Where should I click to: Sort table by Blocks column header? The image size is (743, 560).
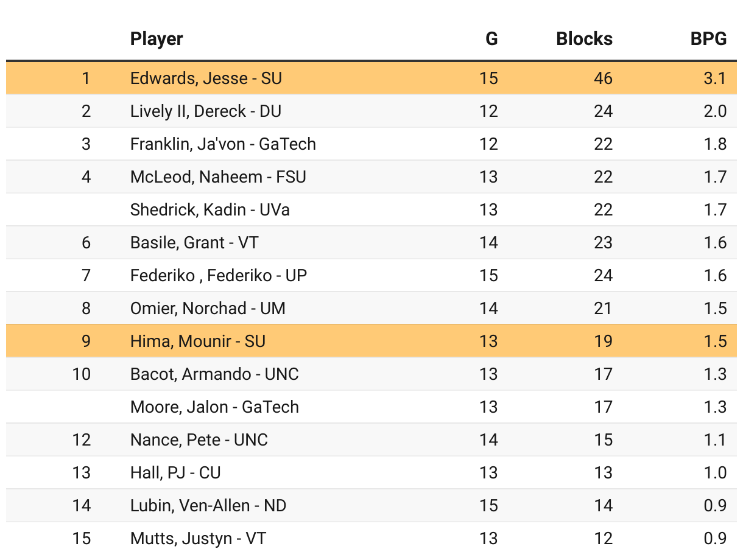[584, 39]
